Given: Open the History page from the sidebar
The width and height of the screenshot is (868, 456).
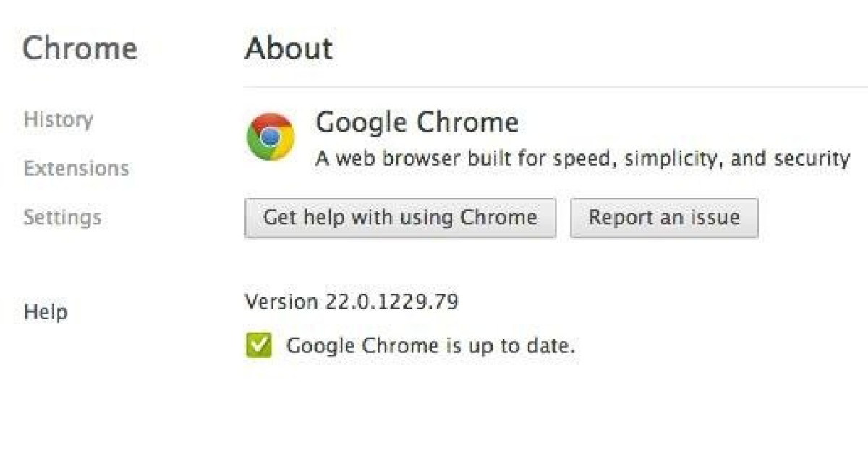Looking at the screenshot, I should tap(58, 120).
